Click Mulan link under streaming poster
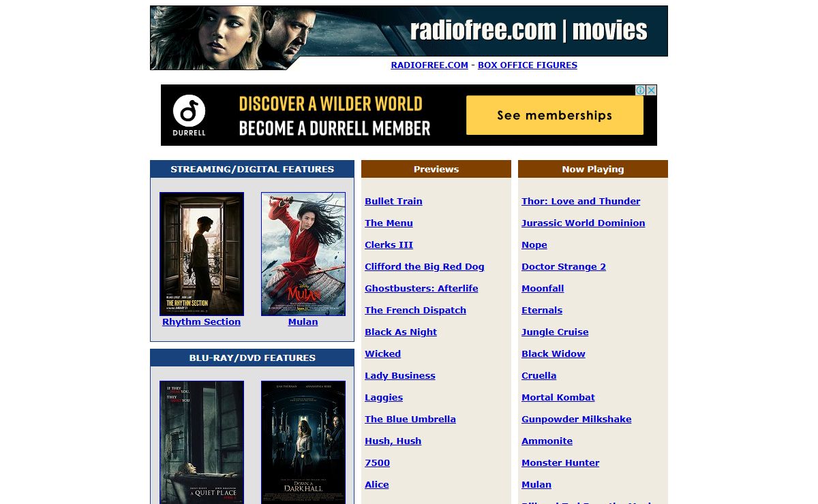This screenshot has height=504, width=818. pos(303,322)
